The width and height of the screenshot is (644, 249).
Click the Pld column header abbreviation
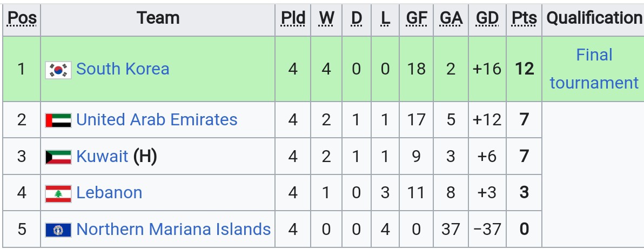(x=293, y=18)
